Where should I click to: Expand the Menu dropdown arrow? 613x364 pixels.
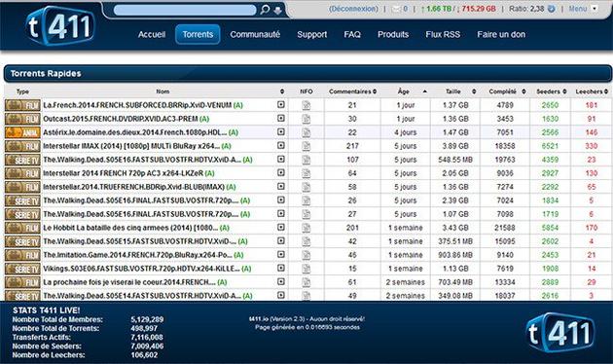(x=595, y=8)
